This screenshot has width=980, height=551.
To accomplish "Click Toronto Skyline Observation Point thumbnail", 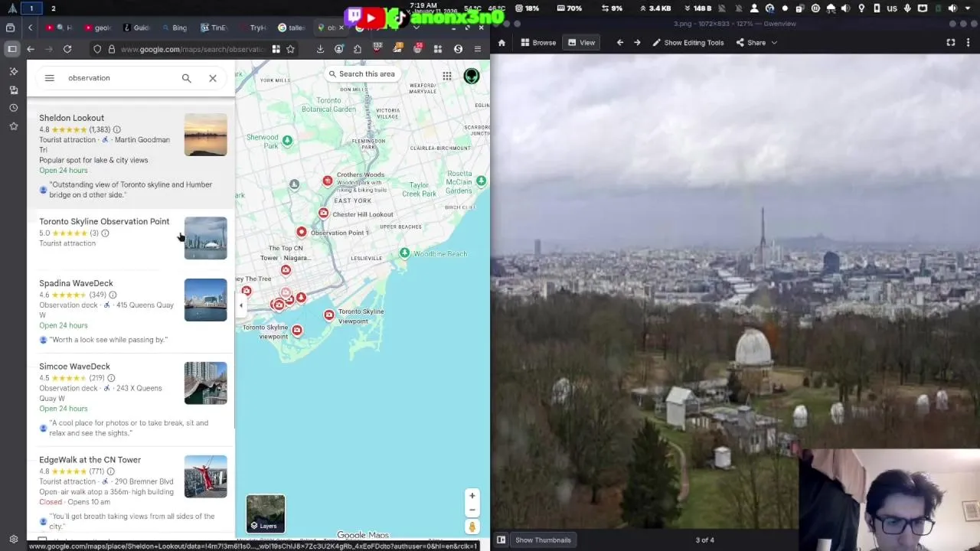I will [205, 238].
